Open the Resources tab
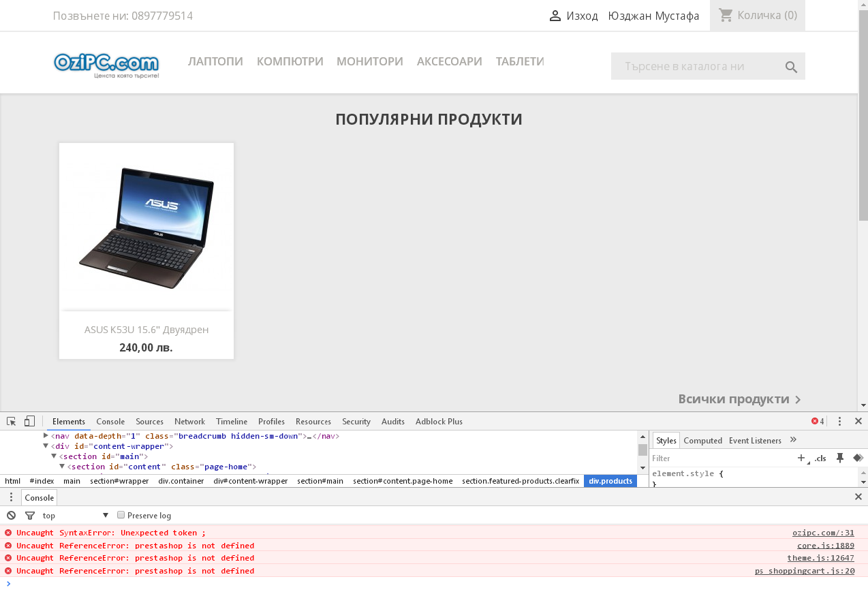Viewport: 868px width, 594px height. (313, 422)
